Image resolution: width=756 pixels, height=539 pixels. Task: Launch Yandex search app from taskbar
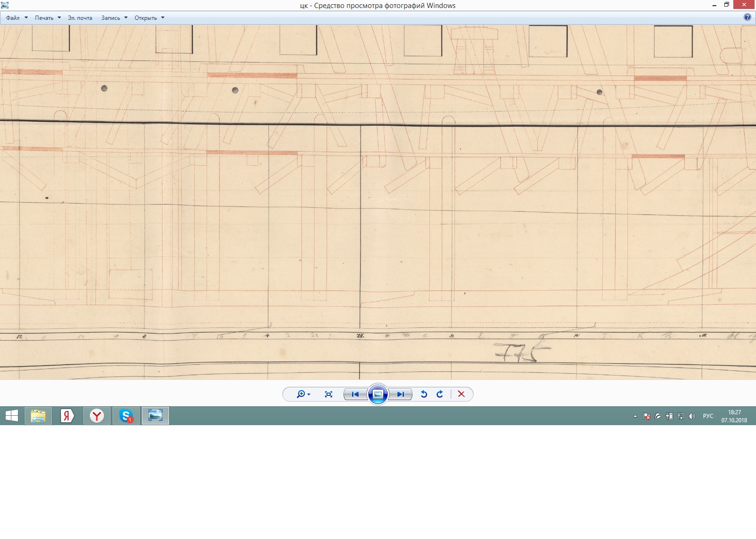(67, 416)
